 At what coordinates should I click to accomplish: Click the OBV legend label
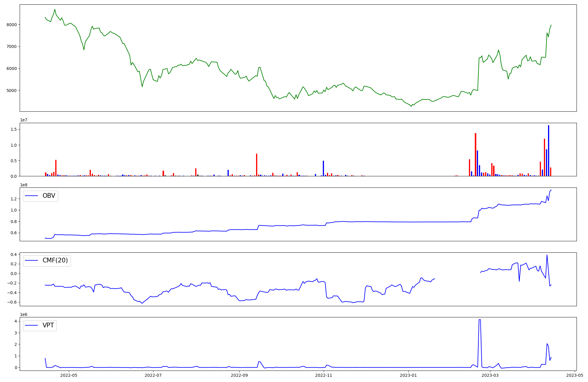tap(49, 196)
